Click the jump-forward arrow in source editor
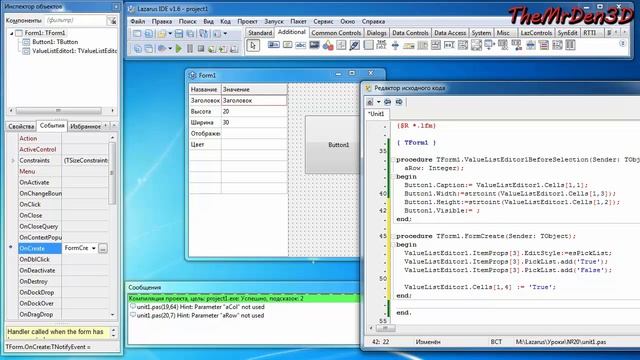The image size is (640, 360). [399, 102]
